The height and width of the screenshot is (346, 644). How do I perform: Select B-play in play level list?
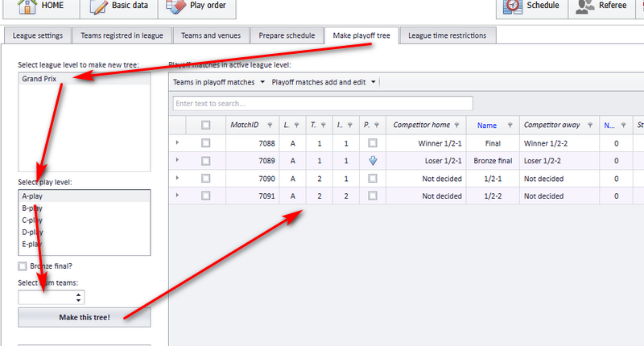coord(85,208)
